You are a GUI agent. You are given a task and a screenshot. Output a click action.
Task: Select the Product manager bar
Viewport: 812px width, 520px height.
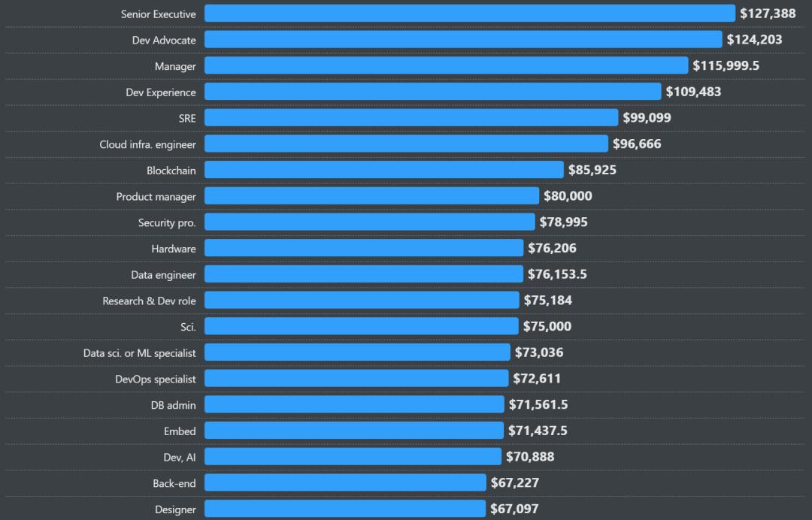point(371,196)
